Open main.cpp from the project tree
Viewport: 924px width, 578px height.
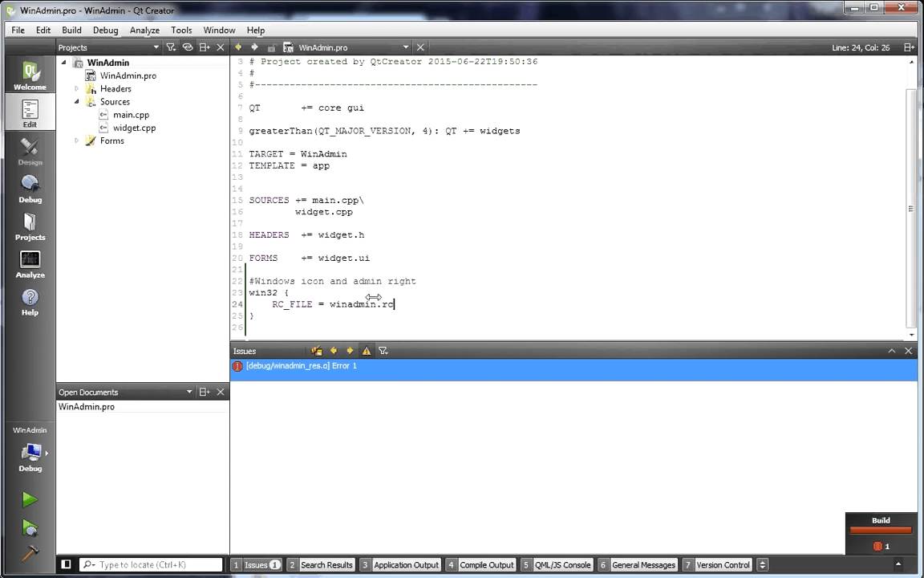click(x=131, y=115)
